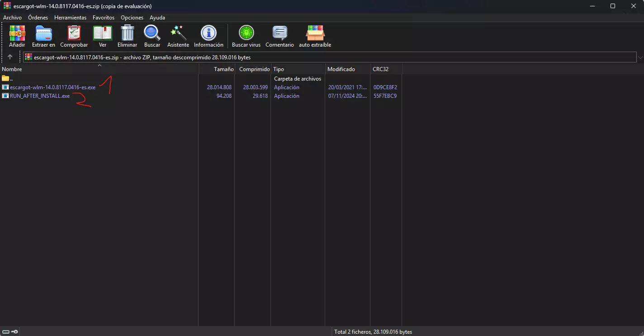Click size value 28.014.808
644x336 pixels.
[x=219, y=87]
